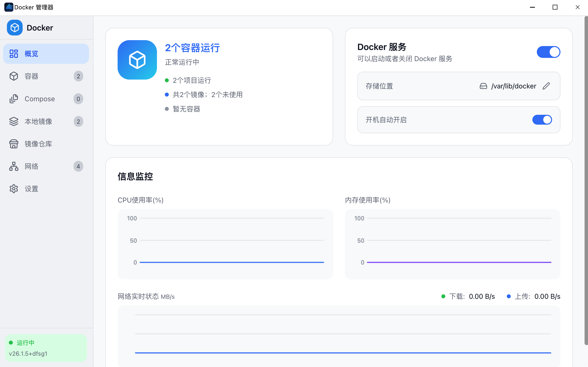The height and width of the screenshot is (367, 588).
Task: Navigate to the 网络 page
Action: pos(46,167)
